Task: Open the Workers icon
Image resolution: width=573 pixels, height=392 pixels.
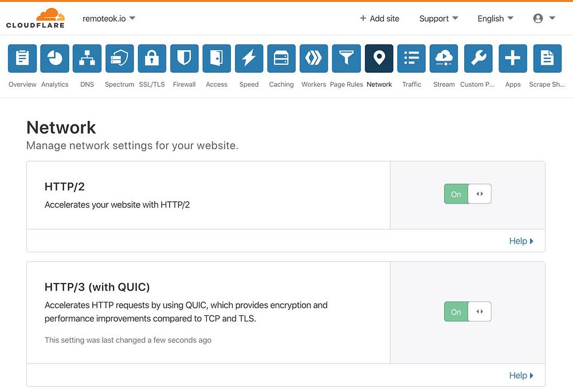Action: coord(313,58)
